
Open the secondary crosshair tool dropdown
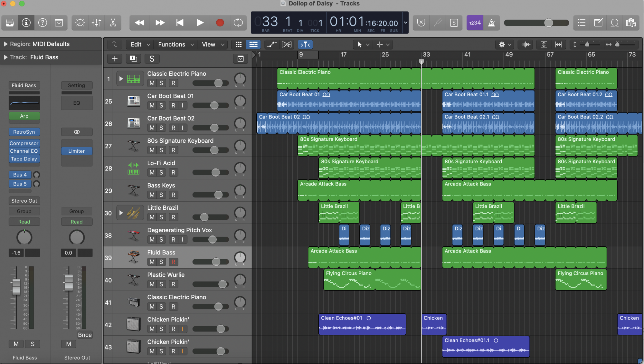pos(383,44)
